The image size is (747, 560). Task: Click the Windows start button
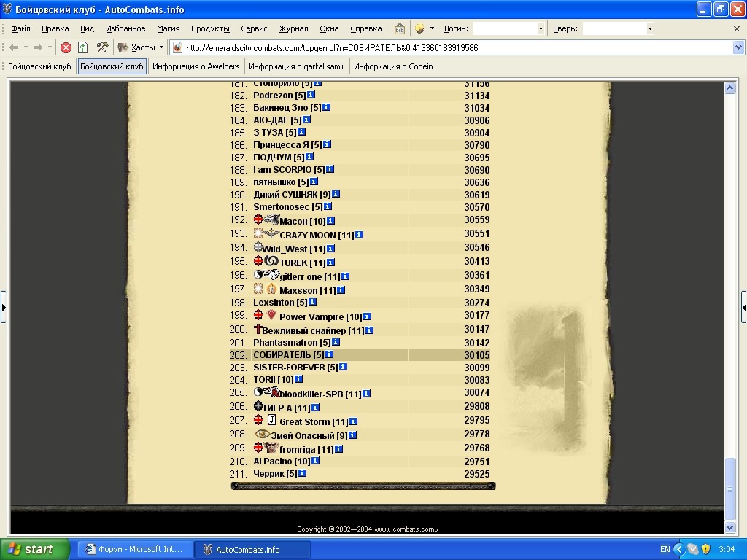[35, 549]
